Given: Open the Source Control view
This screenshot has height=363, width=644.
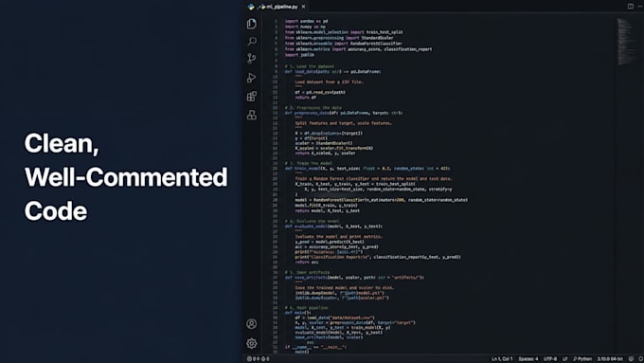Looking at the screenshot, I should point(252,59).
